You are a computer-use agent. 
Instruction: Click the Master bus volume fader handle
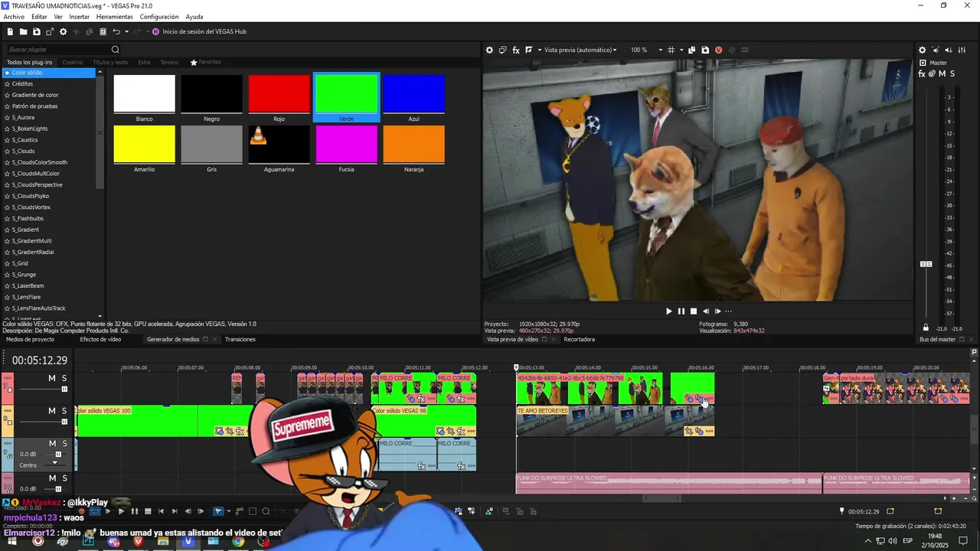click(x=926, y=264)
